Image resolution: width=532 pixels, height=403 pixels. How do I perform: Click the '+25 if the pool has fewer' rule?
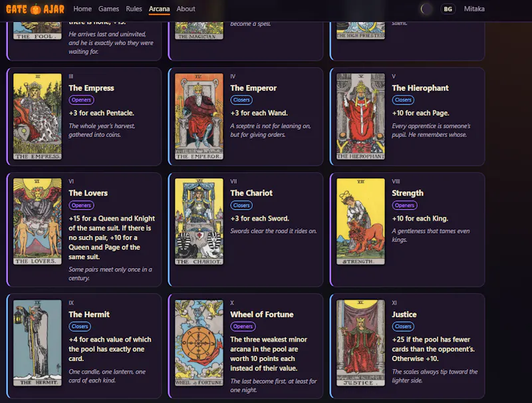434,349
